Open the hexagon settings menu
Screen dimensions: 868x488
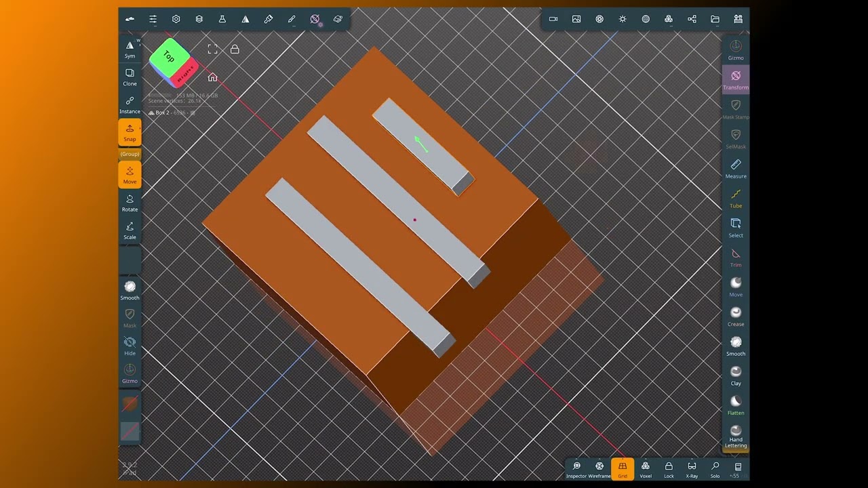pos(176,19)
